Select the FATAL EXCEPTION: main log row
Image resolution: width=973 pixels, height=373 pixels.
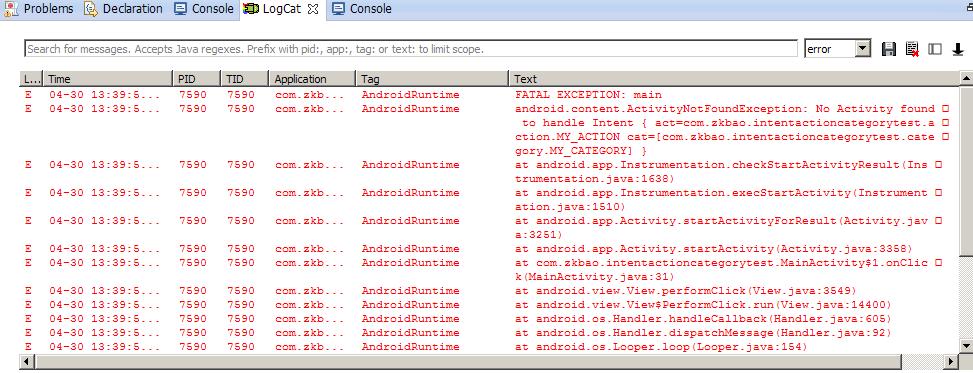click(x=489, y=95)
